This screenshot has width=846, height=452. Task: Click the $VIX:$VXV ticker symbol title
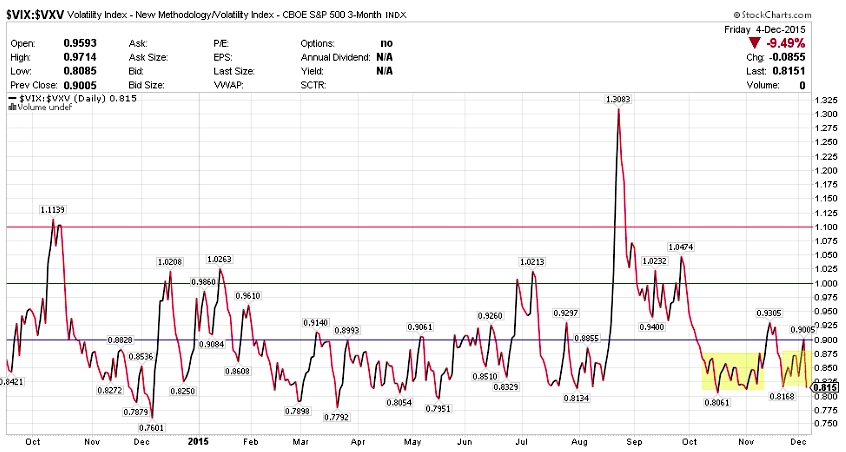35,15
